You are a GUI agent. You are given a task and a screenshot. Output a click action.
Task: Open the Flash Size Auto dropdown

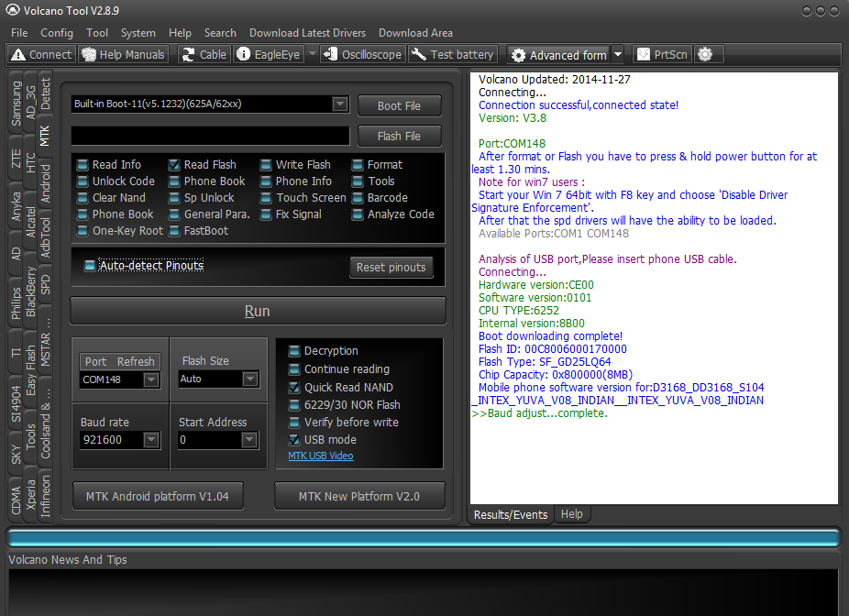pyautogui.click(x=249, y=379)
